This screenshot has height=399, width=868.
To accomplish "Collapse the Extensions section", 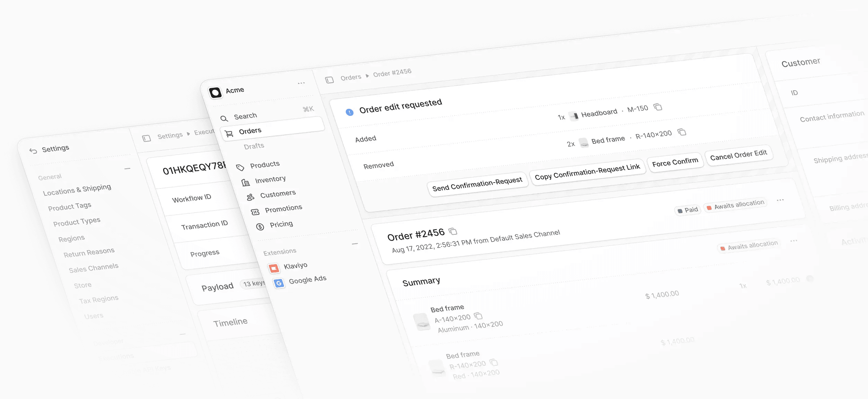I will pos(355,244).
